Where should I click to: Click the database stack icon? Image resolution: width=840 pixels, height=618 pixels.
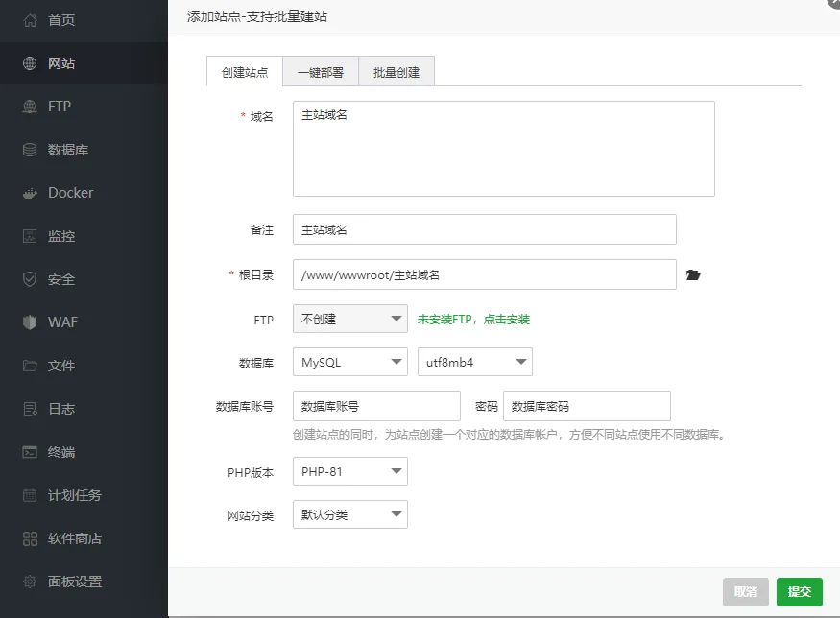coord(30,150)
